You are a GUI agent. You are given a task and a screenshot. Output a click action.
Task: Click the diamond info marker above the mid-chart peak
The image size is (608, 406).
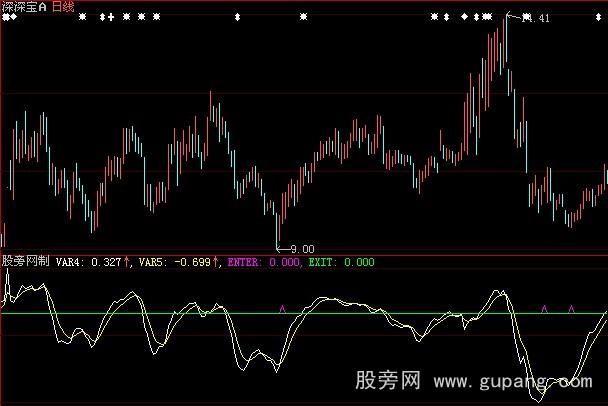pyautogui.click(x=239, y=17)
